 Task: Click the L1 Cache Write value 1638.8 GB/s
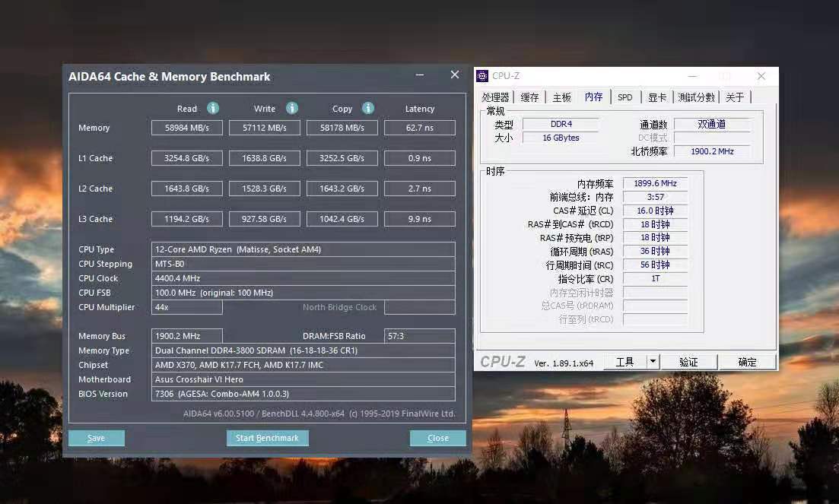pos(265,158)
